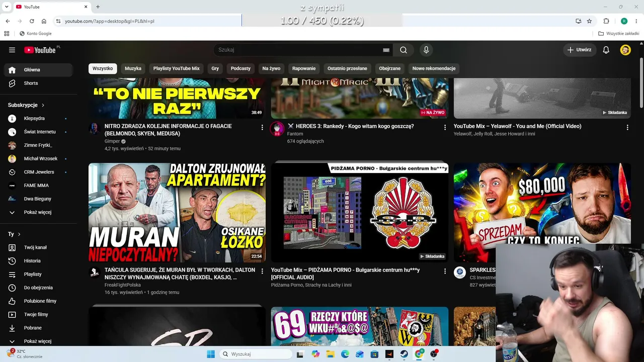Open Shorts in the sidebar
Image resolution: width=644 pixels, height=362 pixels.
point(38,83)
